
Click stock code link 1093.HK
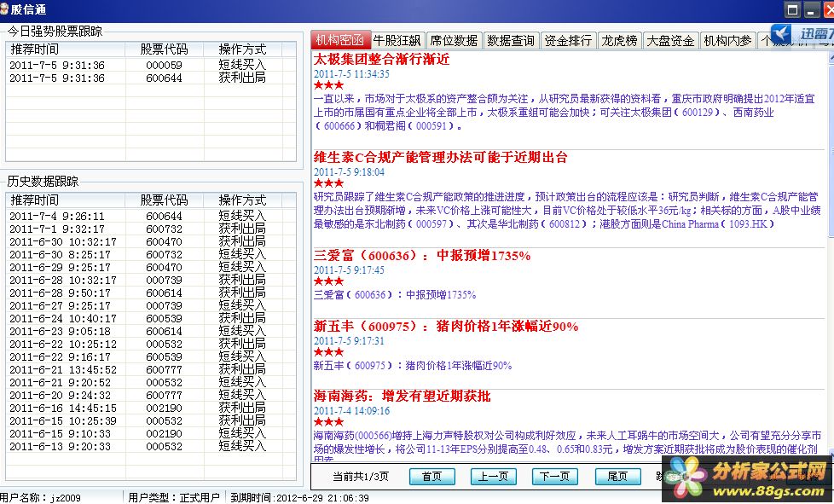pyautogui.click(x=748, y=224)
